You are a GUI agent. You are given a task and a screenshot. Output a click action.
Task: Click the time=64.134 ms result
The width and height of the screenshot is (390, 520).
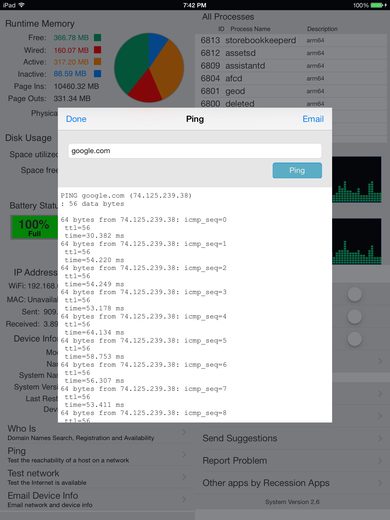click(x=94, y=332)
